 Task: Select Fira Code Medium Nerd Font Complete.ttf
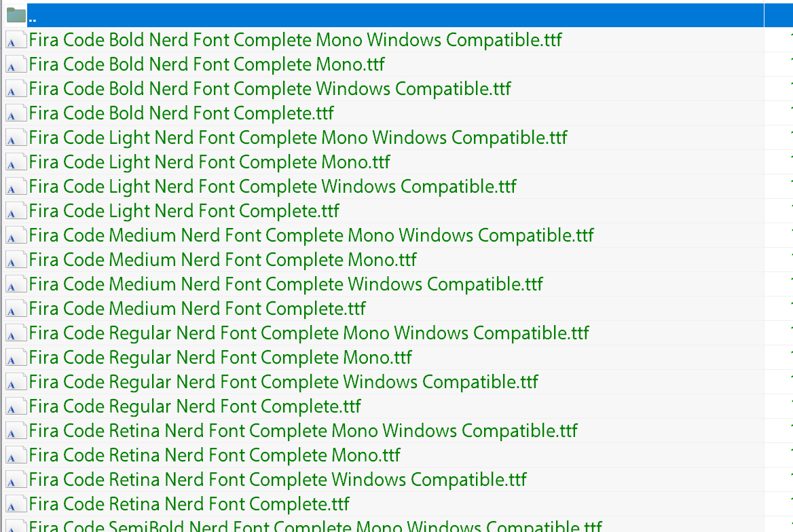click(198, 309)
